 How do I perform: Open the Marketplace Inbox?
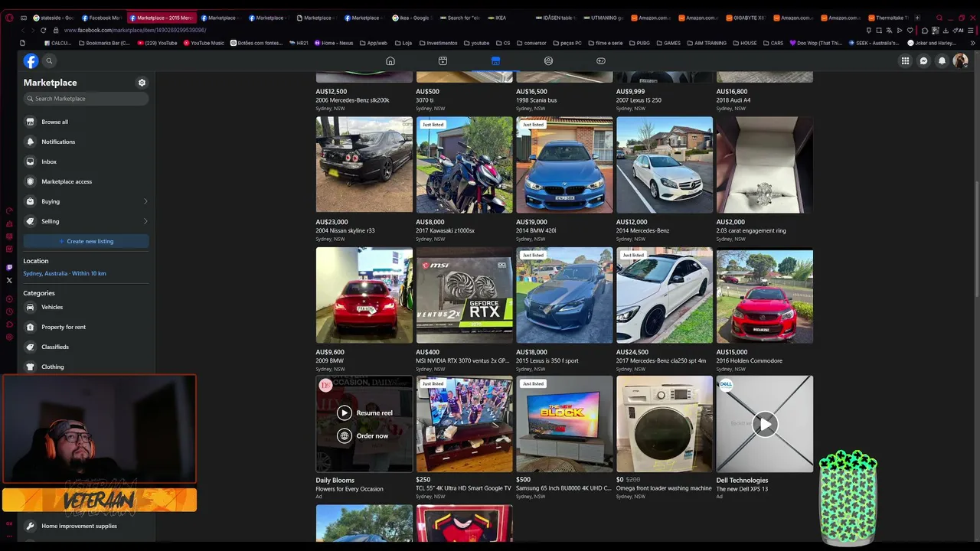(86, 161)
